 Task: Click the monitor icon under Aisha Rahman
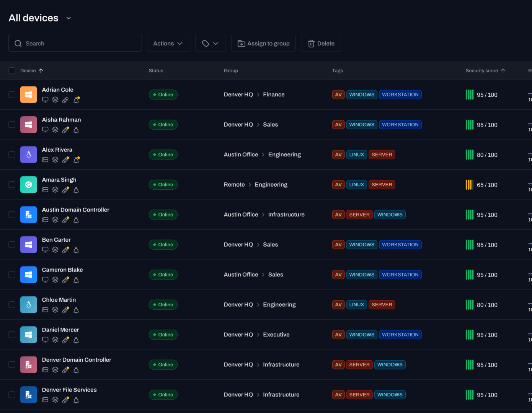click(45, 130)
